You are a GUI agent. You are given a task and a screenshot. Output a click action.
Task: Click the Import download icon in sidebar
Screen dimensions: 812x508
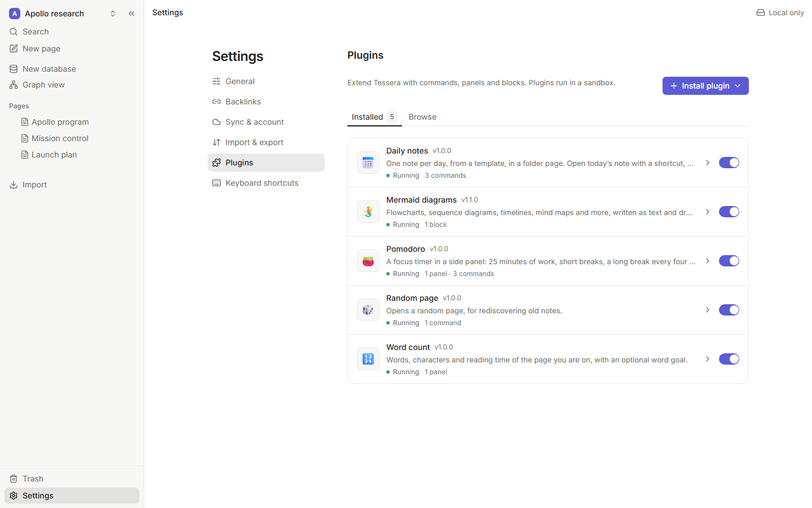click(x=14, y=185)
